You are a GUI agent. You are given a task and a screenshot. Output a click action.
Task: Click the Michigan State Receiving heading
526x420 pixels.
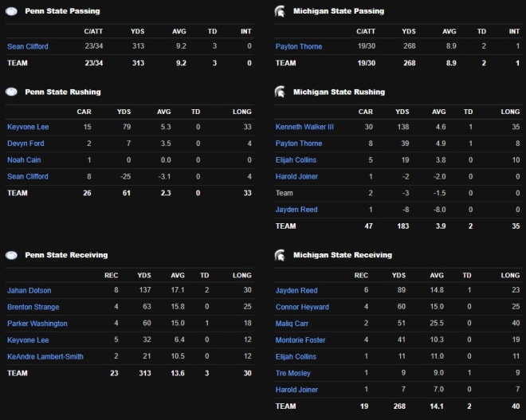343,255
